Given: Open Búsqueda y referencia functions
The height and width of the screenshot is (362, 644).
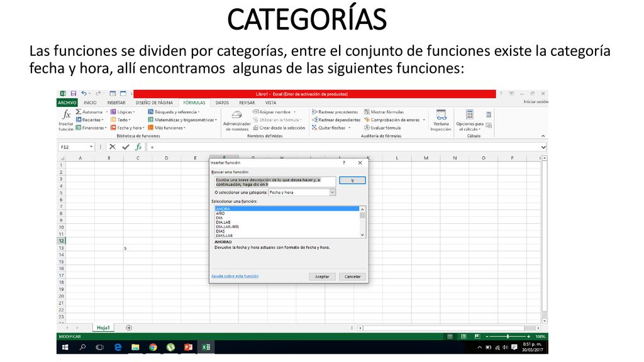Looking at the screenshot, I should pyautogui.click(x=174, y=112).
